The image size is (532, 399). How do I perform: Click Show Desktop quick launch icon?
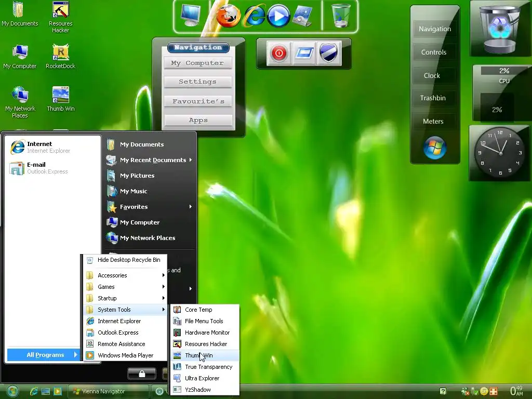(46, 391)
